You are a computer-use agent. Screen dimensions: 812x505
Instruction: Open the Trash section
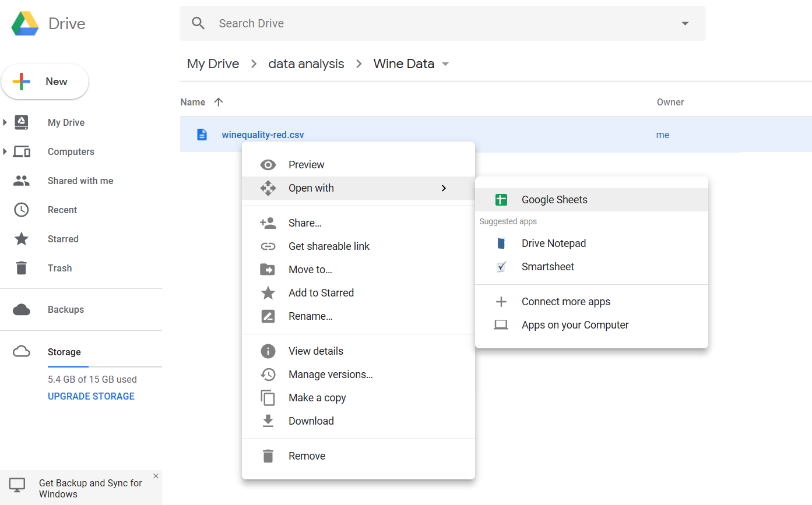59,268
